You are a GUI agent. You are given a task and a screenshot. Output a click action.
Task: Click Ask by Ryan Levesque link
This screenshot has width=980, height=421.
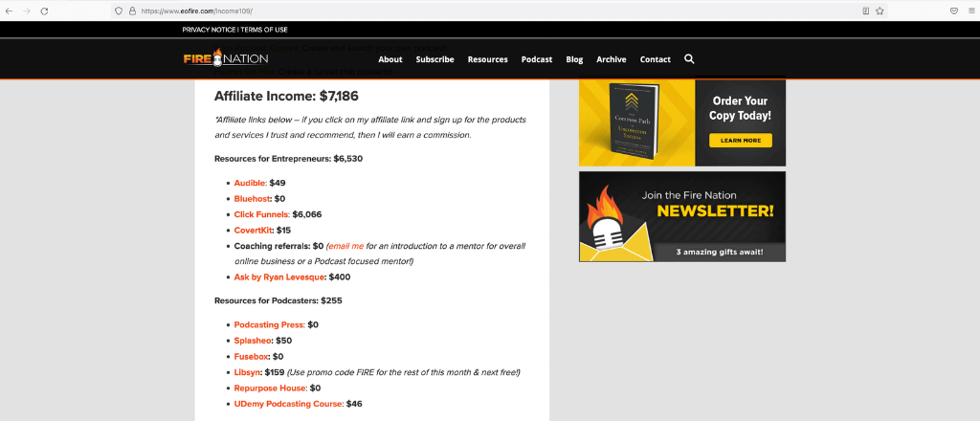click(279, 277)
